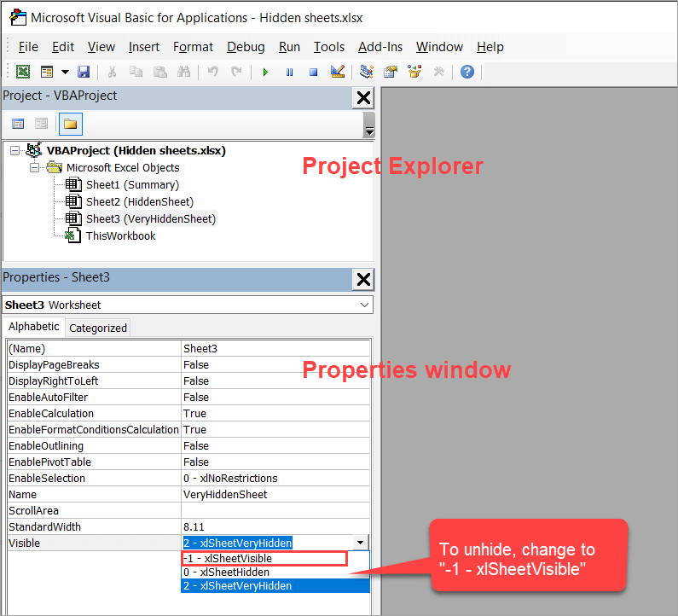Choose 0 - xlSheetHidden option

coord(275,572)
